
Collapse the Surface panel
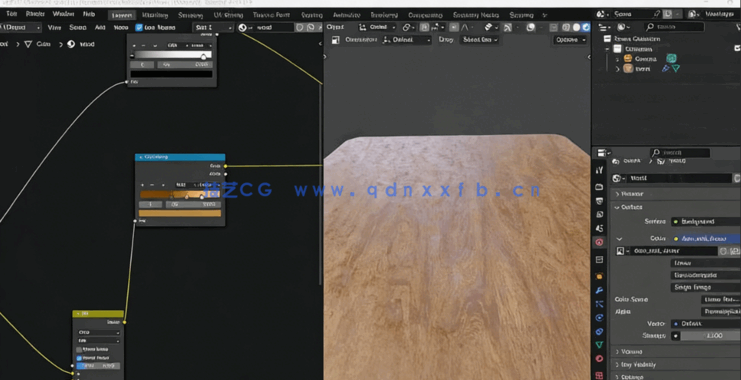point(618,207)
